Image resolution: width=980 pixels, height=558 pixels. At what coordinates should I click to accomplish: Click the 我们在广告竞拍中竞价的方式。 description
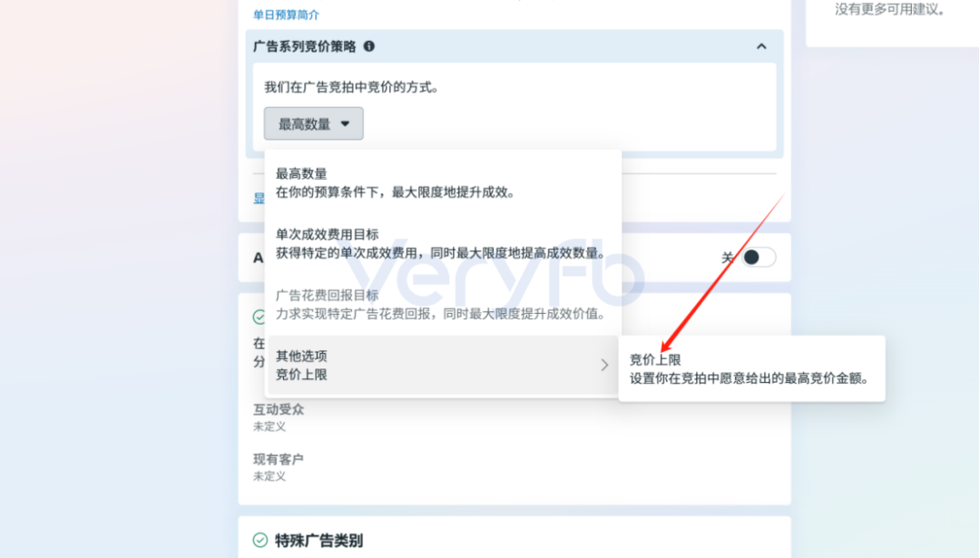[x=353, y=87]
